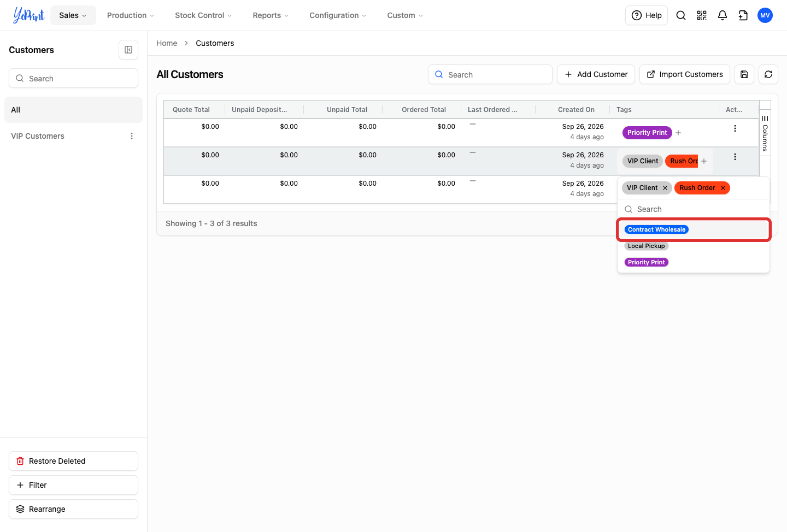Expand the Production dropdown menu

click(x=131, y=15)
